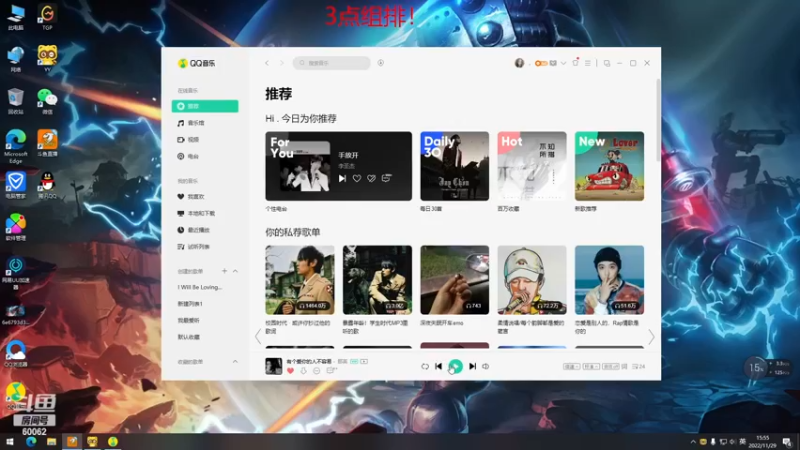The image size is (800, 450).
Task: Click the listen-to-identify icon beside search
Action: click(381, 63)
